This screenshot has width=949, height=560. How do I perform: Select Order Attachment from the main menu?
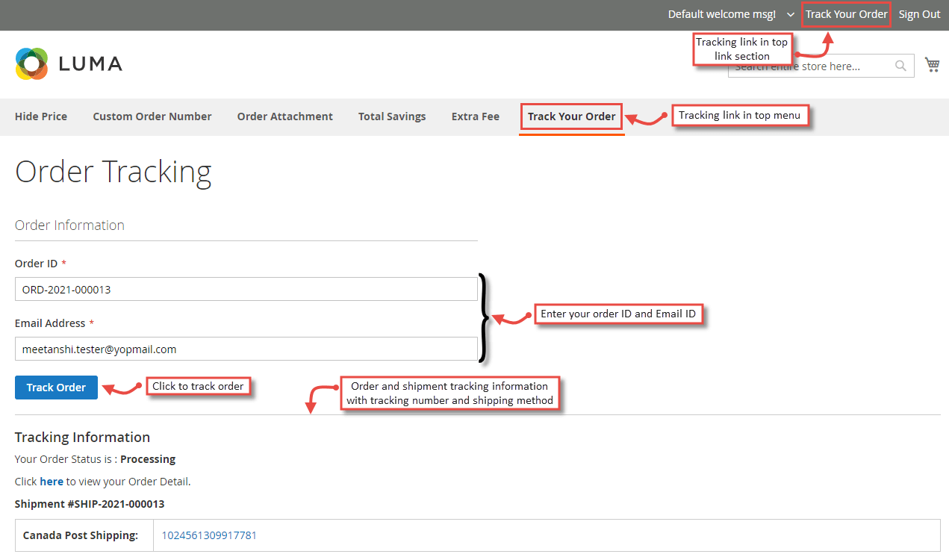284,116
